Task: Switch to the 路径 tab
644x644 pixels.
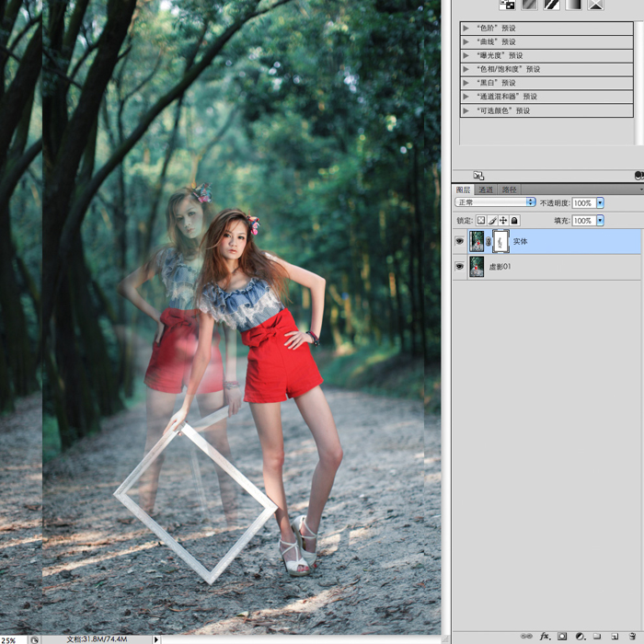Action: point(510,190)
